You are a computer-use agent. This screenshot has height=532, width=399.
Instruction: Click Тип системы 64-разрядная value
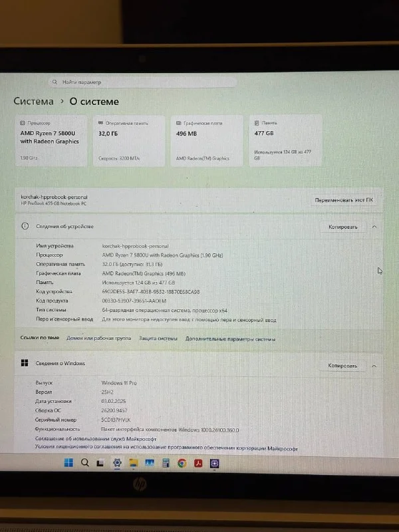164,311
